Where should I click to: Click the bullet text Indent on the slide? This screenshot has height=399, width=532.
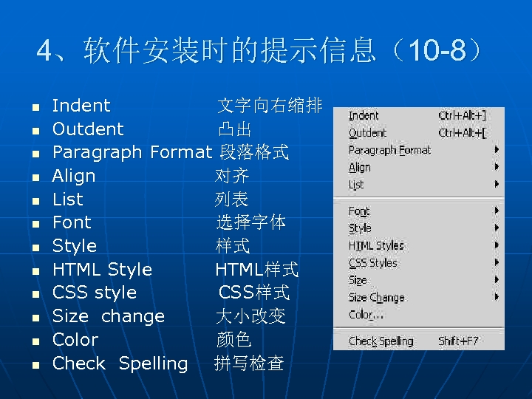coord(81,106)
